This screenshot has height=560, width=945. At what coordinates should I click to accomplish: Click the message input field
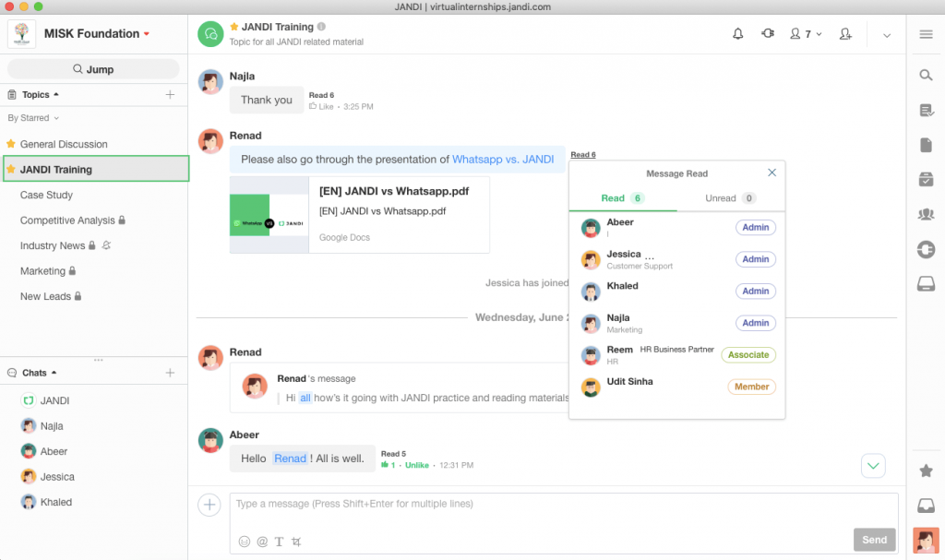point(554,505)
